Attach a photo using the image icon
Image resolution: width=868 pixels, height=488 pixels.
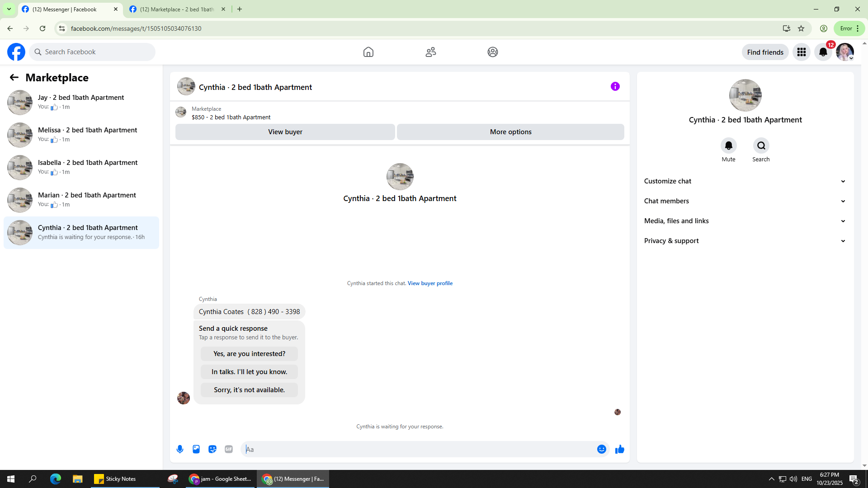[x=196, y=449]
